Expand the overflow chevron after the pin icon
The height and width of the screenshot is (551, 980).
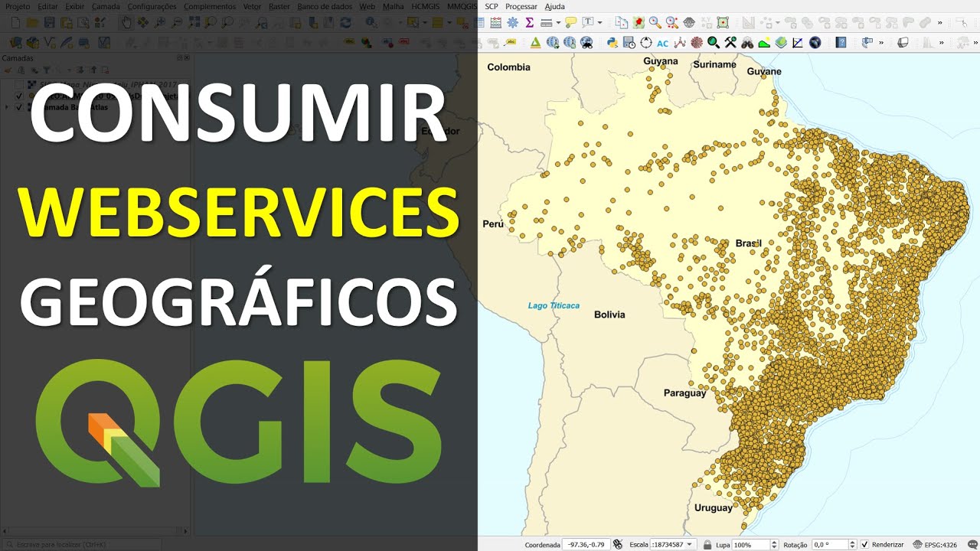tap(881, 42)
